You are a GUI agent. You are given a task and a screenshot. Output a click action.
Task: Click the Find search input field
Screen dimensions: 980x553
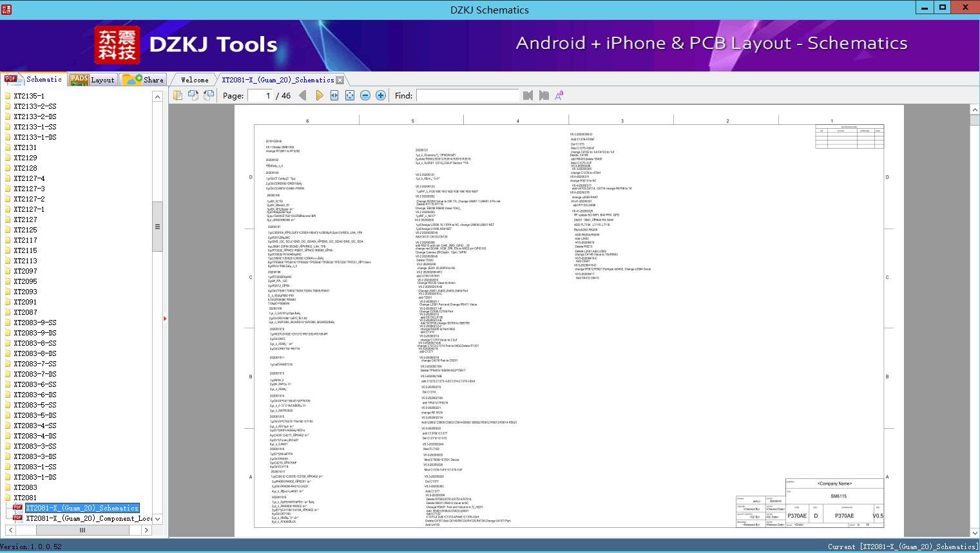467,95
